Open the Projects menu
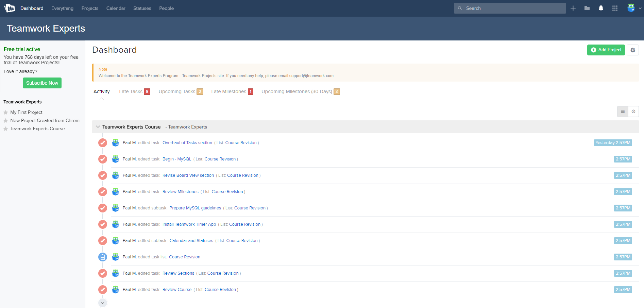 (x=90, y=8)
